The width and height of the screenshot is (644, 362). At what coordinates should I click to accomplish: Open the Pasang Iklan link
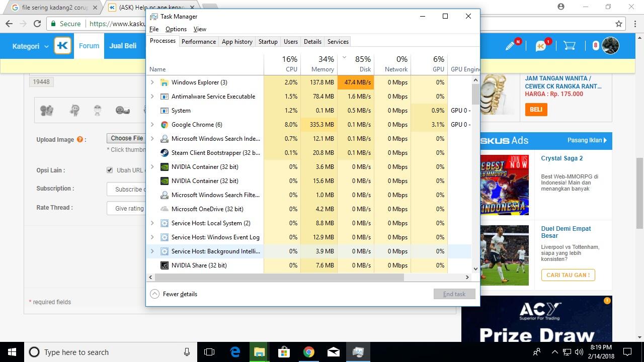tap(587, 140)
